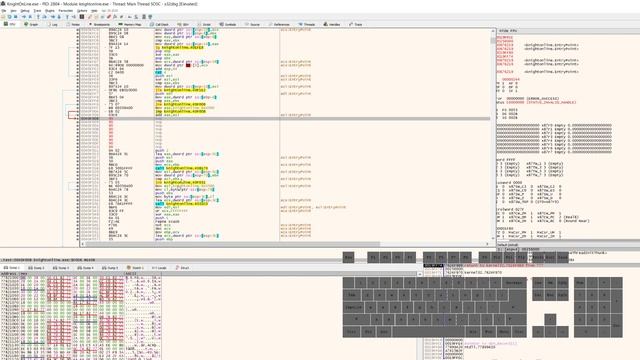Click the space bar on on-screen keyboard
The height and width of the screenshot is (360, 640).
pos(428,331)
